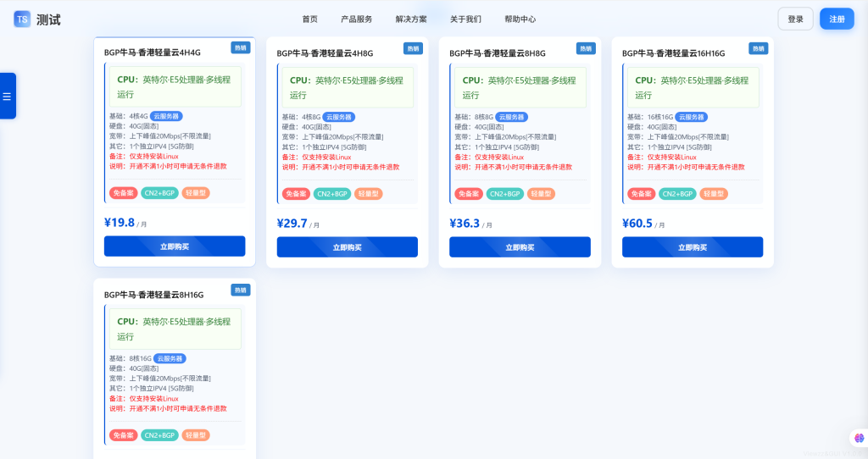Click the ¥60.5 price text

637,224
